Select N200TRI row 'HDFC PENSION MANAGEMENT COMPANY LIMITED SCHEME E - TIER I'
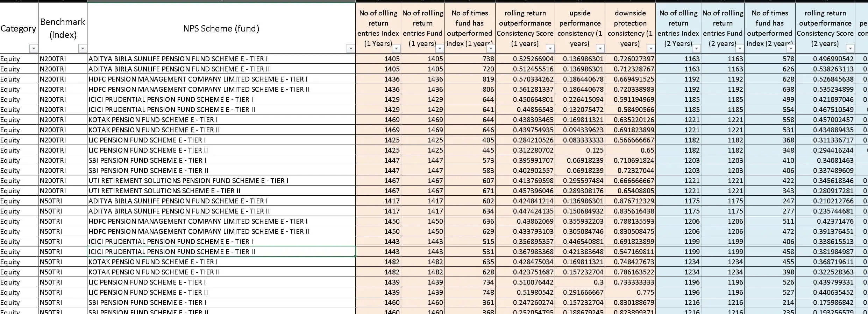868x314 pixels. click(x=221, y=79)
